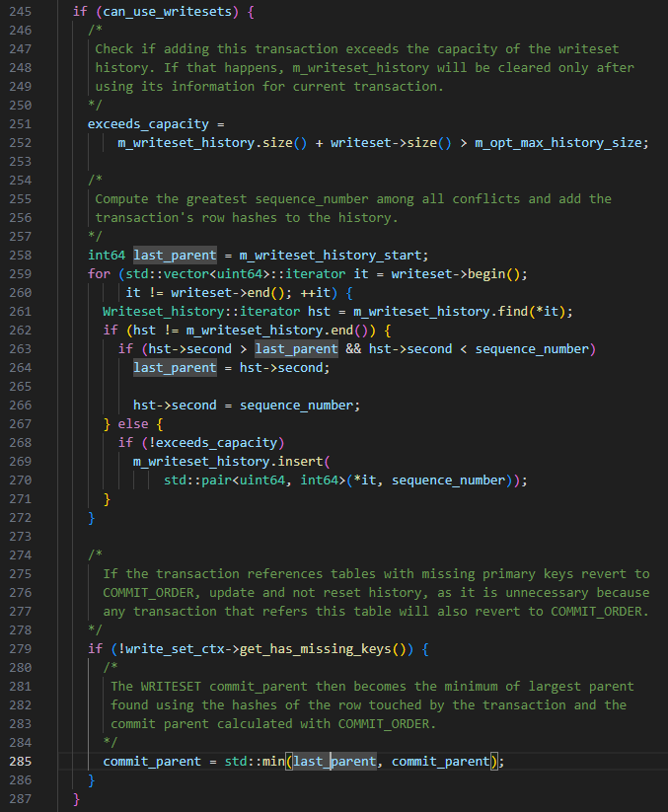Click 'find(*it)' call on line 261
The image size is (668, 812).
click(x=532, y=312)
